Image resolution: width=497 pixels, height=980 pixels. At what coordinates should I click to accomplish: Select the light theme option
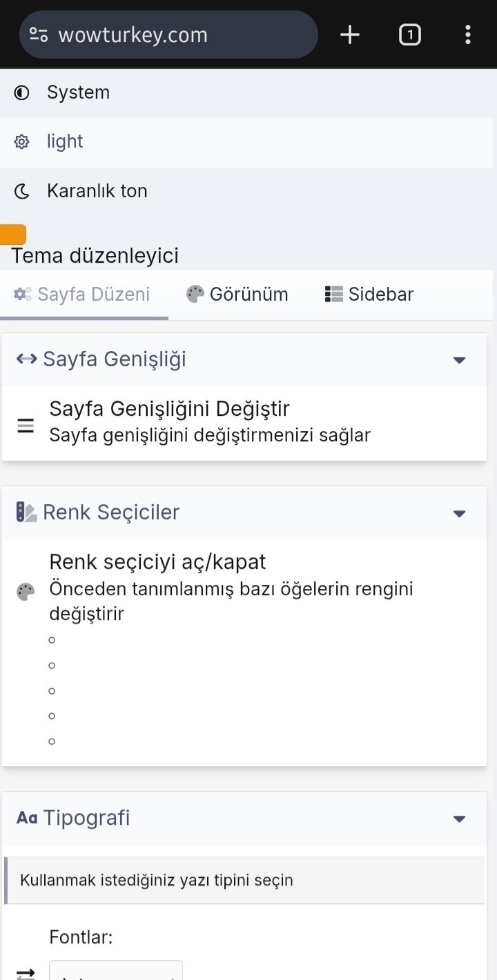(x=65, y=142)
